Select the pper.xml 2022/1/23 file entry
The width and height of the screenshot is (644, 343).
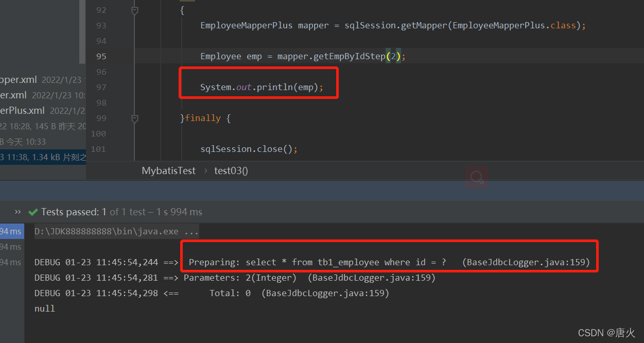43,80
